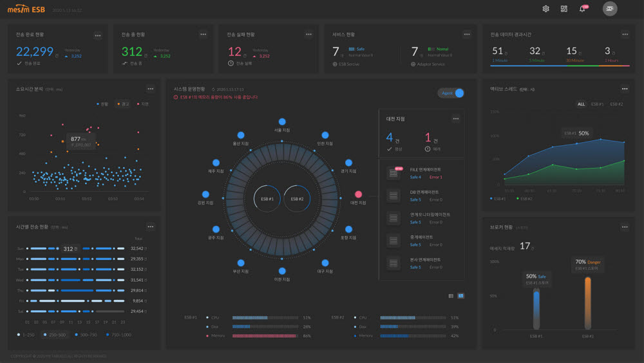
Task: Select the ESB #1 tab in active threads
Action: tap(597, 104)
